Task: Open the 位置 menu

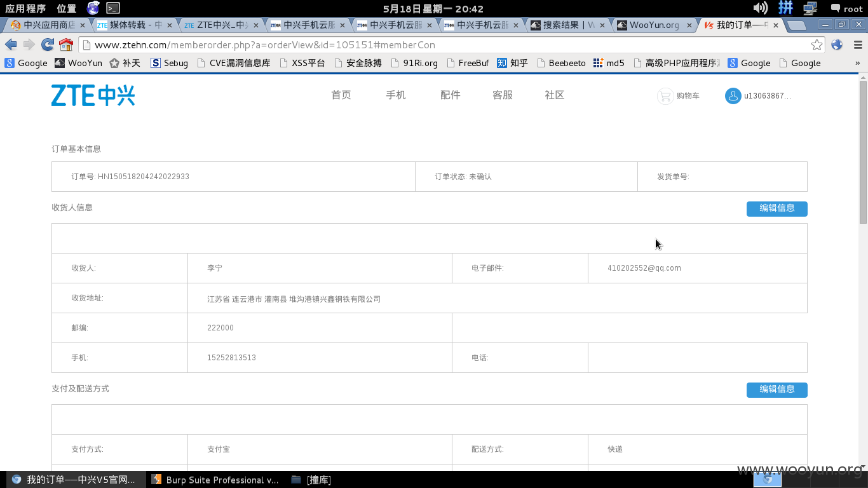Action: coord(67,8)
